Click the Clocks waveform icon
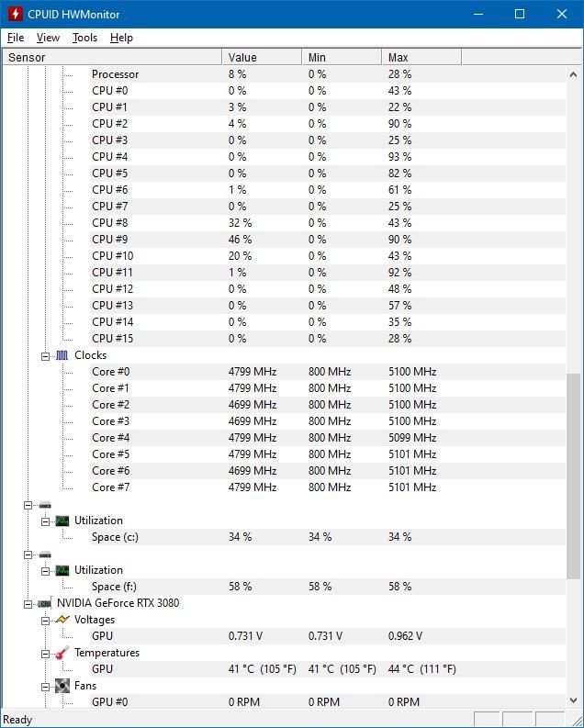The image size is (584, 728). point(62,355)
